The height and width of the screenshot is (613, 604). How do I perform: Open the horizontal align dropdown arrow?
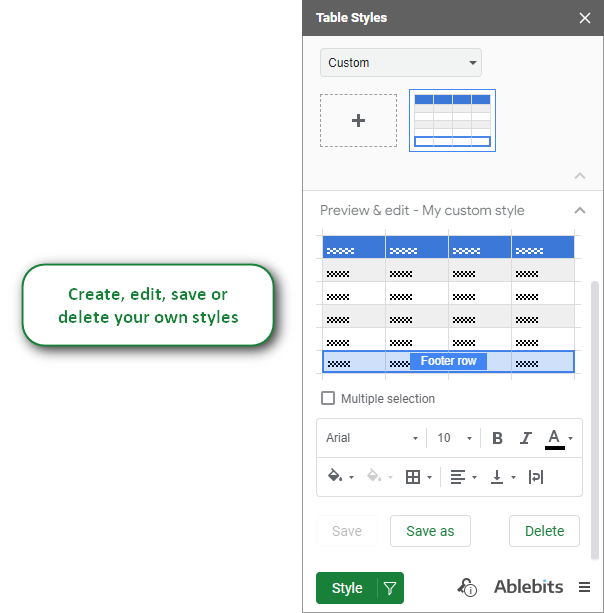point(474,477)
